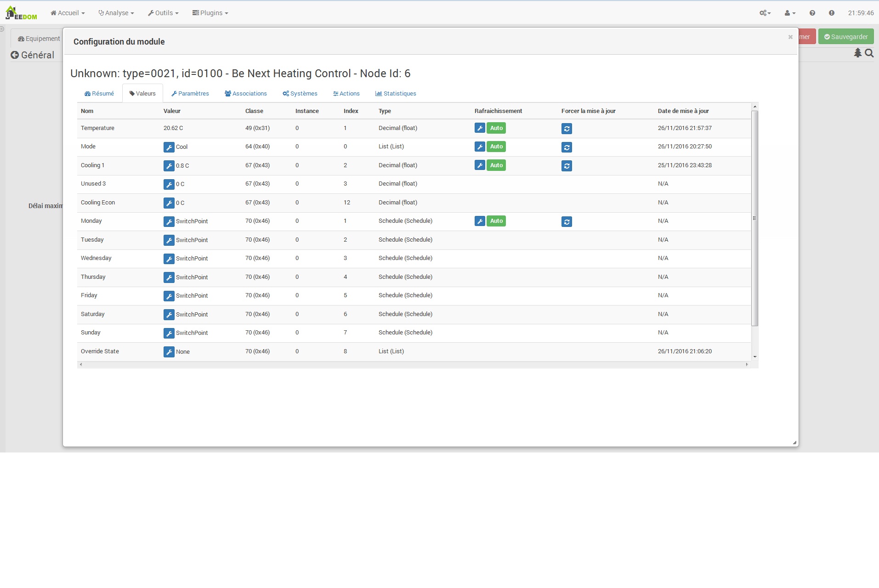879x588 pixels.
Task: Click the Nom column header
Action: pos(87,111)
